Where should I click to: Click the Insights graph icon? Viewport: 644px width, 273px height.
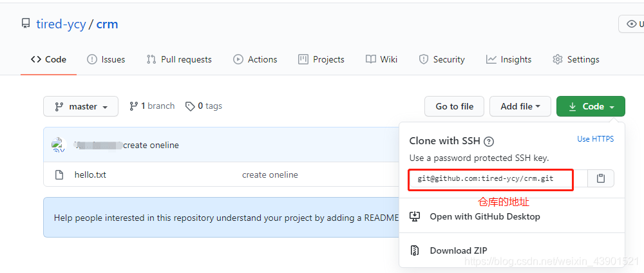click(x=491, y=59)
